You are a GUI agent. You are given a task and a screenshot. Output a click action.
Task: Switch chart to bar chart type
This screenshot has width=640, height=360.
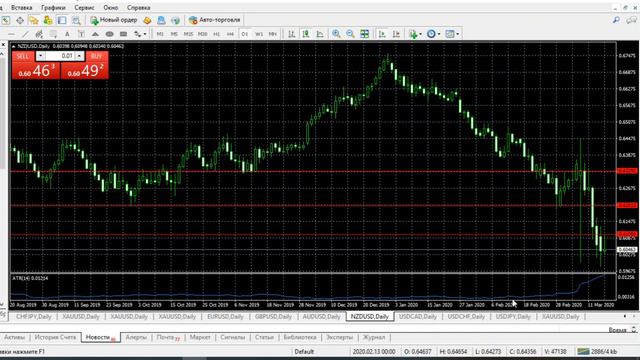[291, 34]
